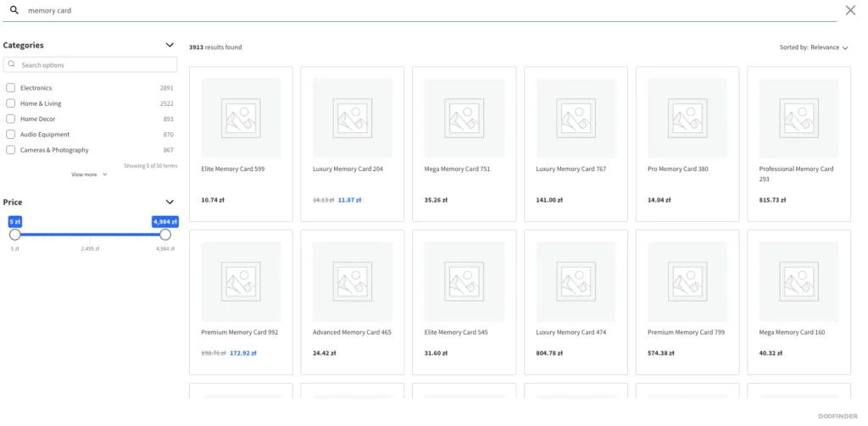
Task: Click the Electronics count 2891
Action: [167, 88]
